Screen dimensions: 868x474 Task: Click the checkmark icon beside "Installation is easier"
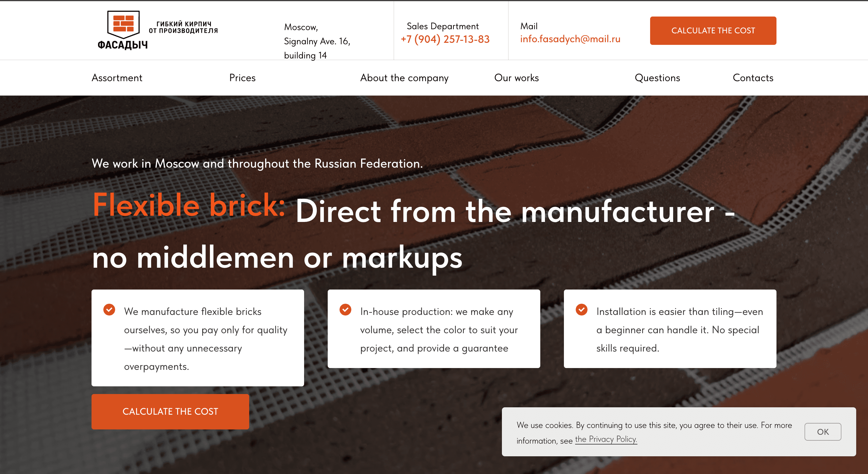[x=582, y=310]
